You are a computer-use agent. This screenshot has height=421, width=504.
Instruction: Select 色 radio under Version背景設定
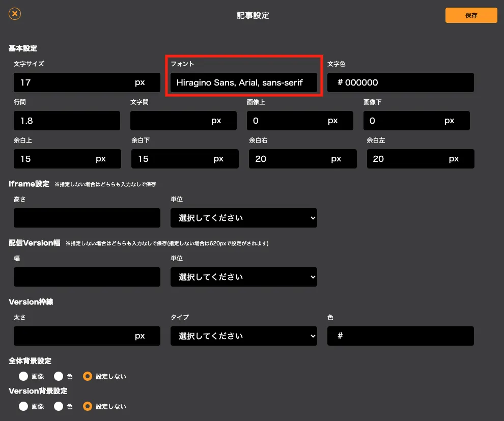[59, 406]
